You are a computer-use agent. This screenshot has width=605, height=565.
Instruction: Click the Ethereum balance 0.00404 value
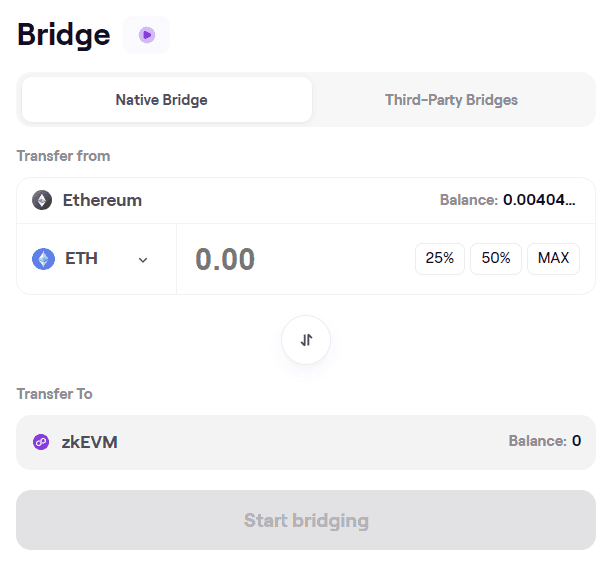539,200
